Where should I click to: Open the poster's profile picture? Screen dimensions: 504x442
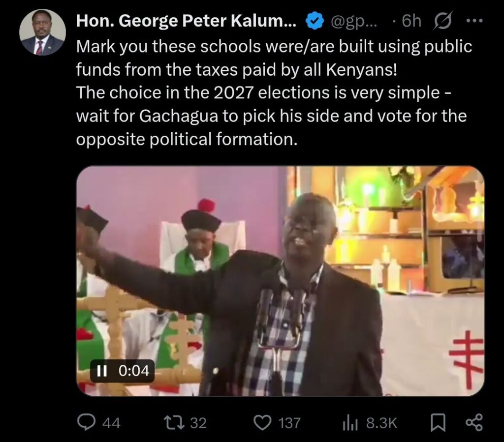[42, 32]
